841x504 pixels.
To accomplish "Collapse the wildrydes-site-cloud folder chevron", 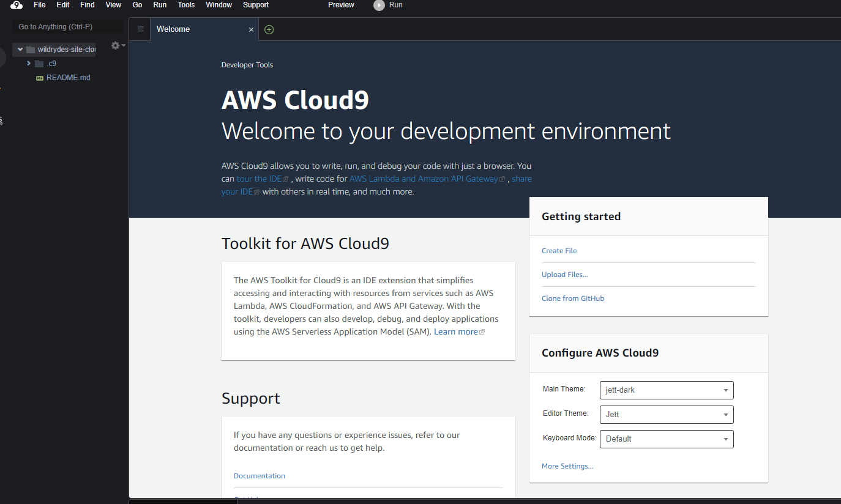I will click(20, 49).
